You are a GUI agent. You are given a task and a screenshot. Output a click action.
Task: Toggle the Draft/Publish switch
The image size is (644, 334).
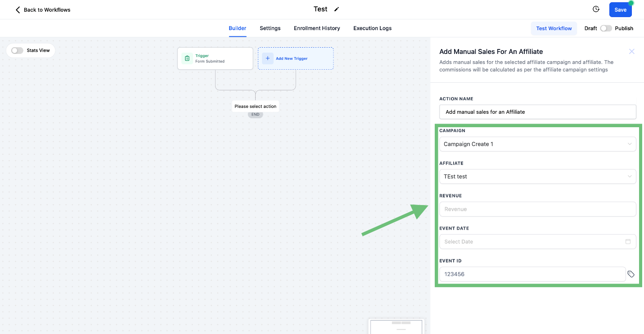tap(606, 28)
